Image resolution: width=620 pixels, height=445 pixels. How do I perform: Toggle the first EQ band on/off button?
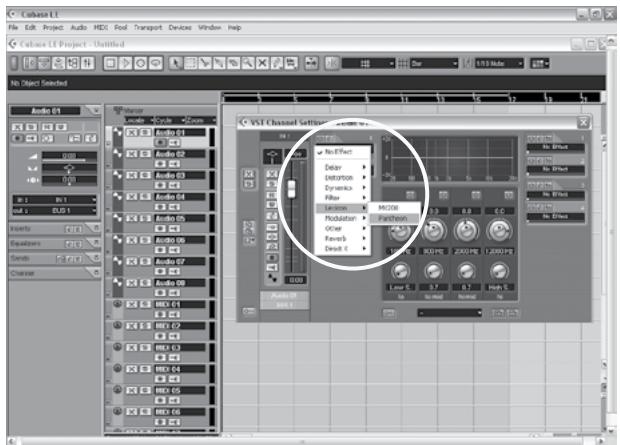410,195
